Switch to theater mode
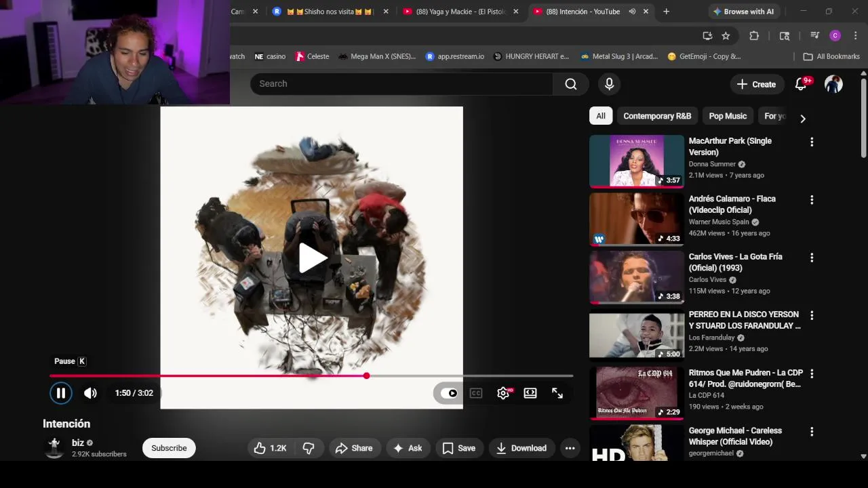This screenshot has height=488, width=868. [x=530, y=393]
